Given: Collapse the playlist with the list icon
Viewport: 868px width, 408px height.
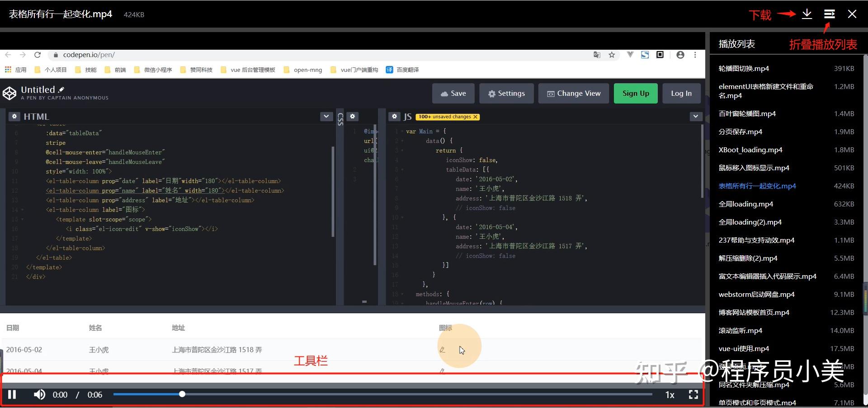Looking at the screenshot, I should coord(829,14).
